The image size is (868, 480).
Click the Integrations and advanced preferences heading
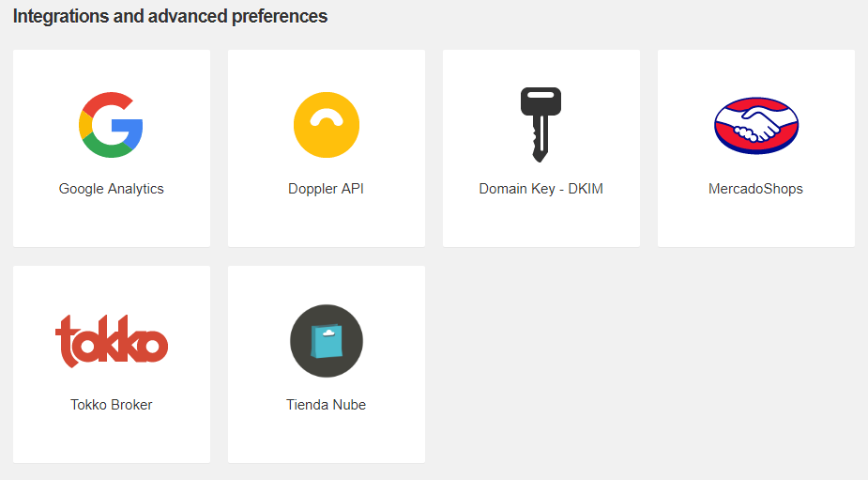pos(170,17)
